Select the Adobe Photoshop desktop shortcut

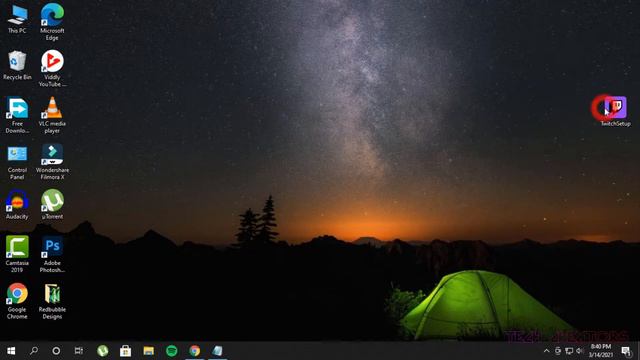pos(52,254)
